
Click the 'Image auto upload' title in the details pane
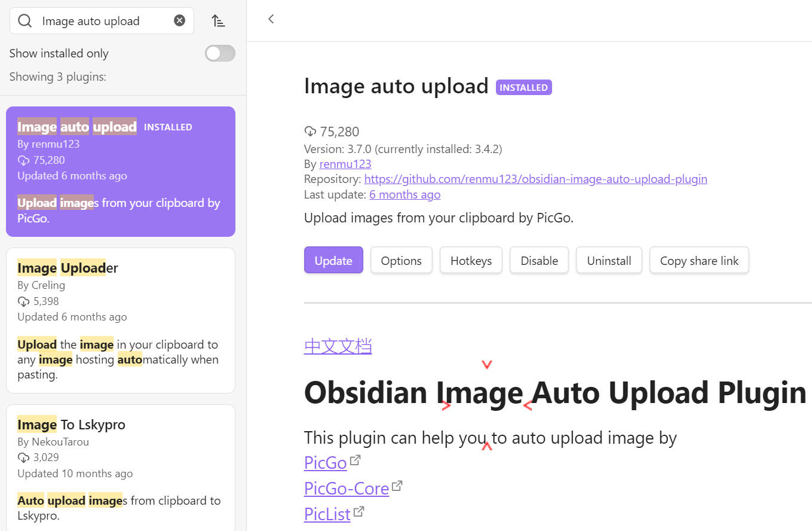tap(396, 86)
